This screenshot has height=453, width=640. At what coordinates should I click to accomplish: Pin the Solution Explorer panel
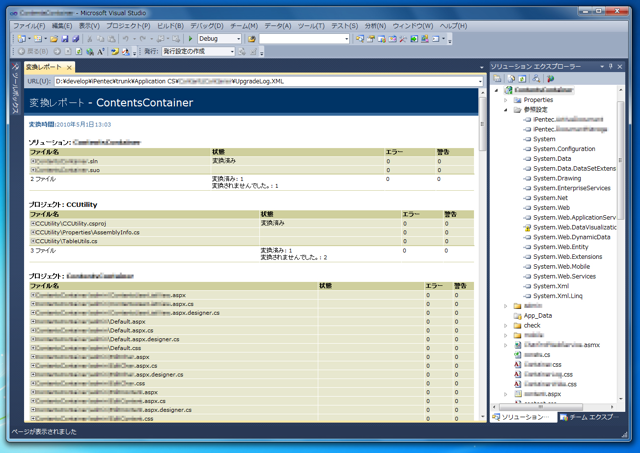(x=611, y=66)
